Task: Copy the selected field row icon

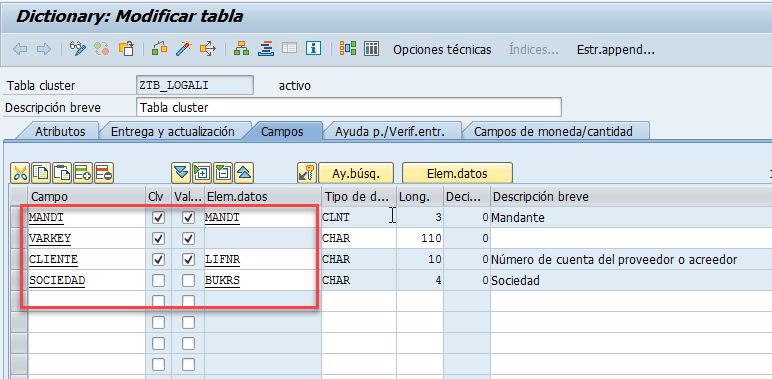Action: pos(41,173)
